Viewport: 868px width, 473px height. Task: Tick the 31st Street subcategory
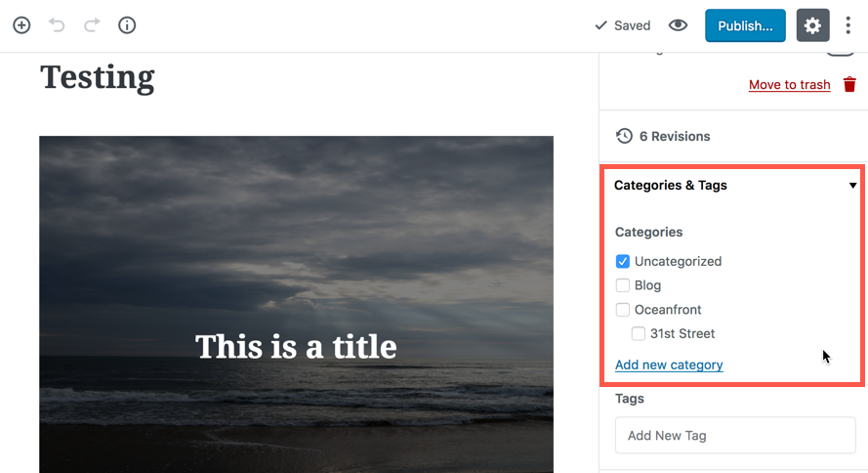pyautogui.click(x=639, y=333)
